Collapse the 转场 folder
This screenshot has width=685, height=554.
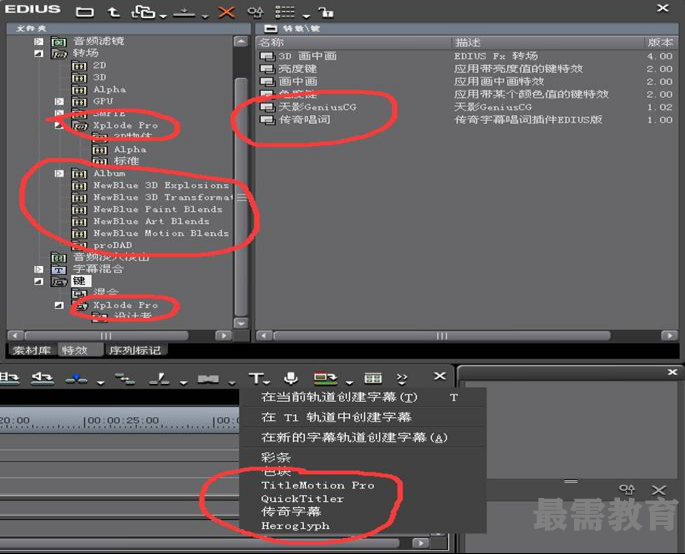[x=39, y=53]
